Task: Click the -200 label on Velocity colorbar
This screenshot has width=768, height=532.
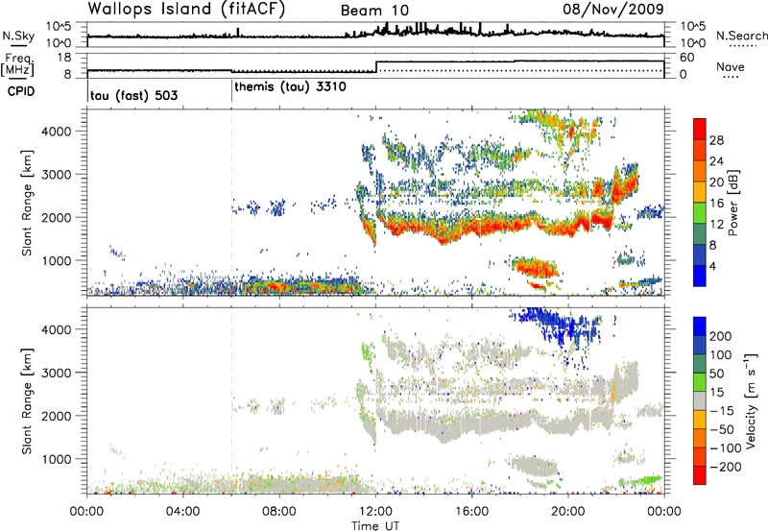Action: [x=726, y=467]
